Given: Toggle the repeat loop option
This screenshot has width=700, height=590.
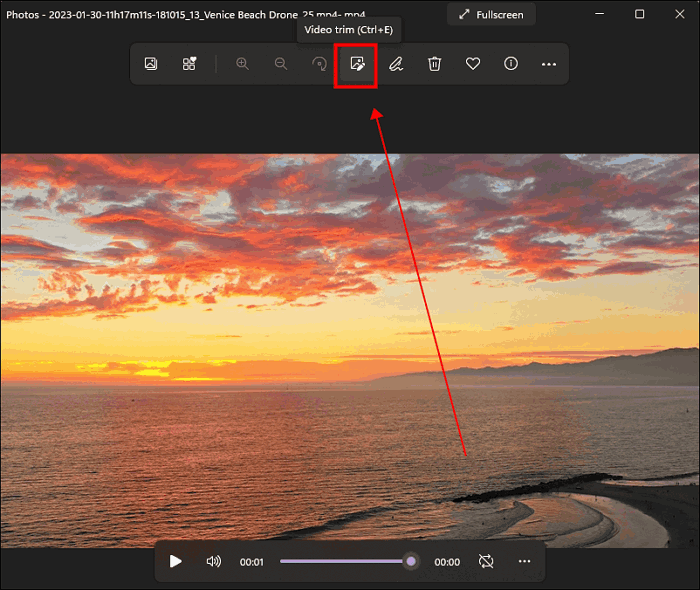Looking at the screenshot, I should tap(486, 562).
